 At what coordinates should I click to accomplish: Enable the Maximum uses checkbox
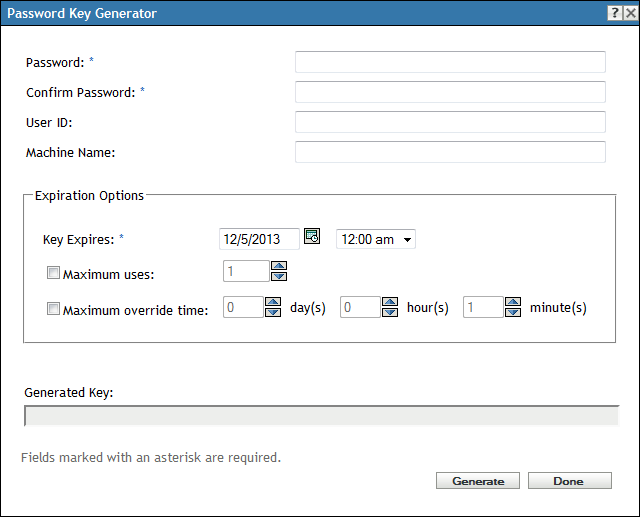click(53, 272)
